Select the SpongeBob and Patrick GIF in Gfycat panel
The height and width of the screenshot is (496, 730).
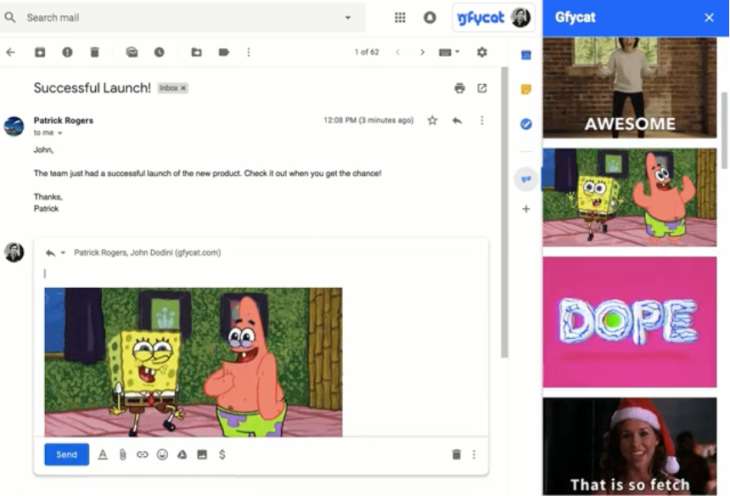pos(629,197)
